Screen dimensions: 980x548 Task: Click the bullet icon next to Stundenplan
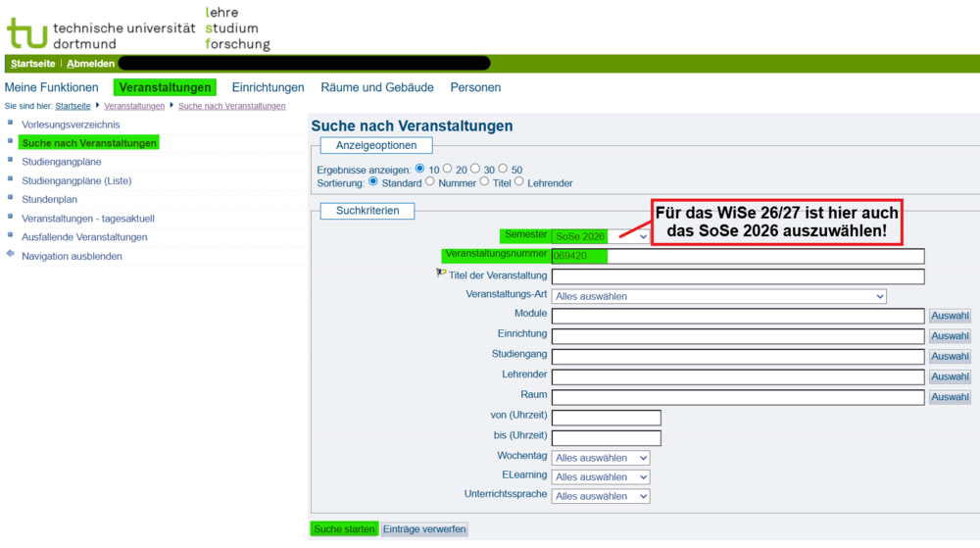pos(11,198)
